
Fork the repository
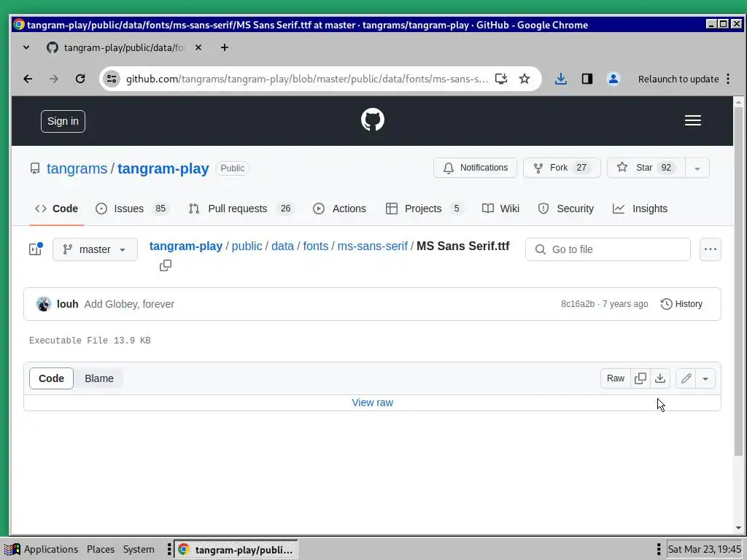click(x=562, y=168)
